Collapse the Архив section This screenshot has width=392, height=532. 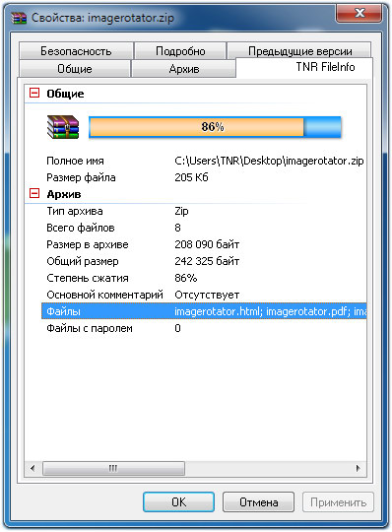pyautogui.click(x=34, y=193)
